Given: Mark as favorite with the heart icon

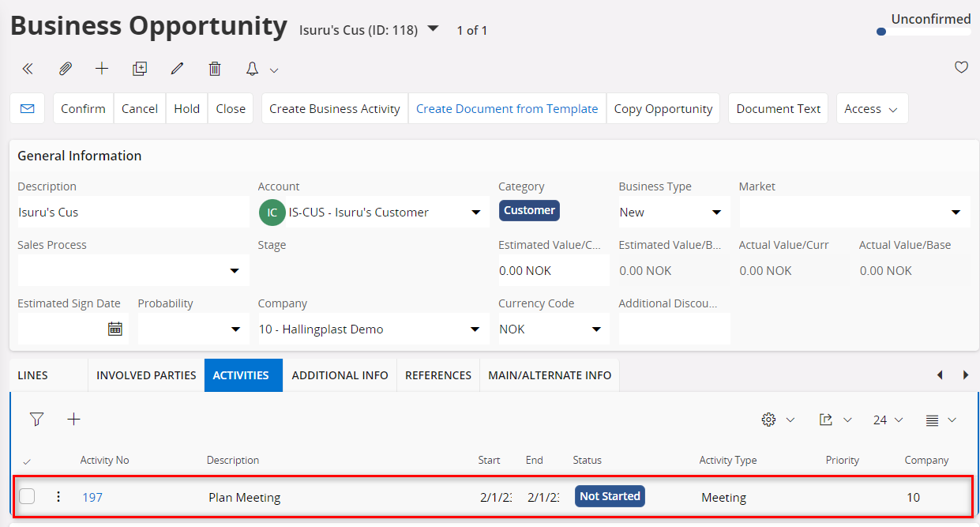Looking at the screenshot, I should [x=961, y=67].
